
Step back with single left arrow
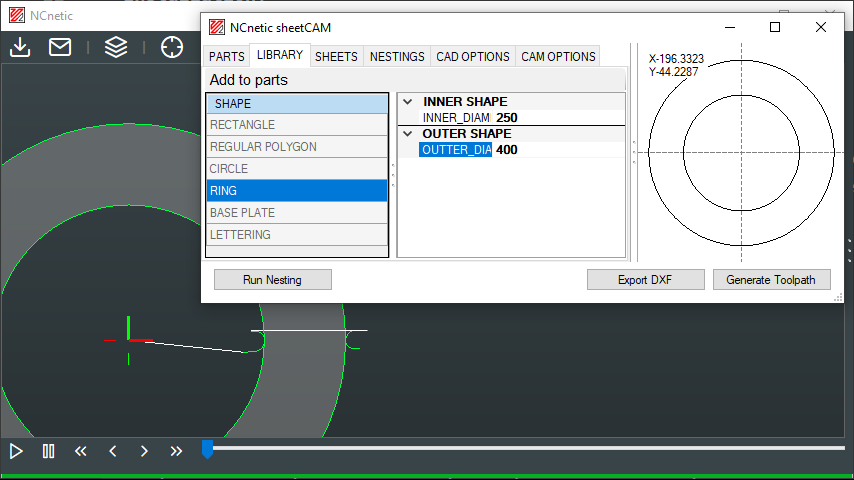pyautogui.click(x=113, y=451)
